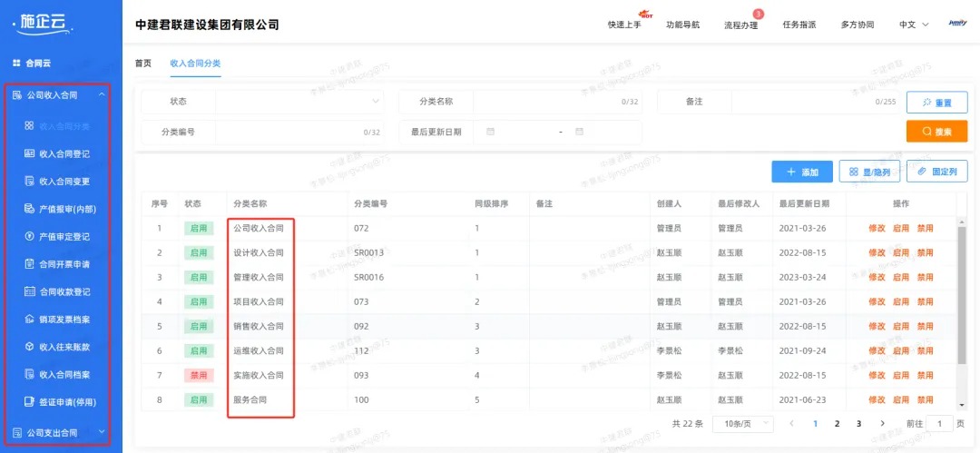Open the 状态 dropdown filter
980x453 pixels.
(x=299, y=102)
